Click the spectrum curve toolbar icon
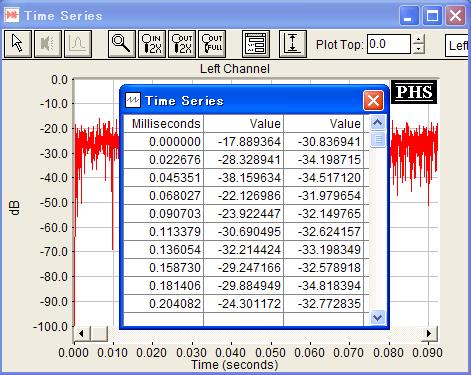The width and height of the screenshot is (471, 375). (x=78, y=44)
